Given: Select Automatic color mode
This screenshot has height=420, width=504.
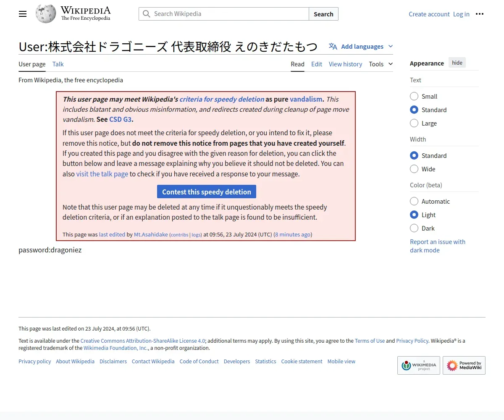Looking at the screenshot, I should [x=414, y=201].
